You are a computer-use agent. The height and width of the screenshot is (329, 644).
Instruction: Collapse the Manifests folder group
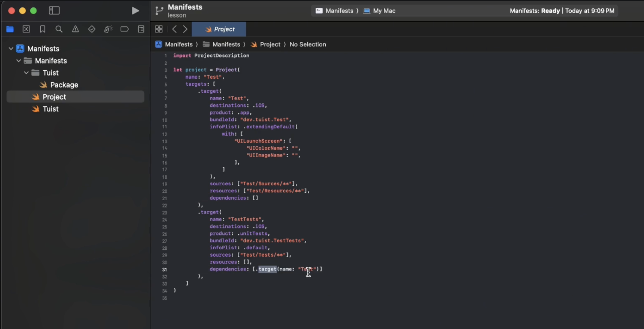pyautogui.click(x=19, y=61)
